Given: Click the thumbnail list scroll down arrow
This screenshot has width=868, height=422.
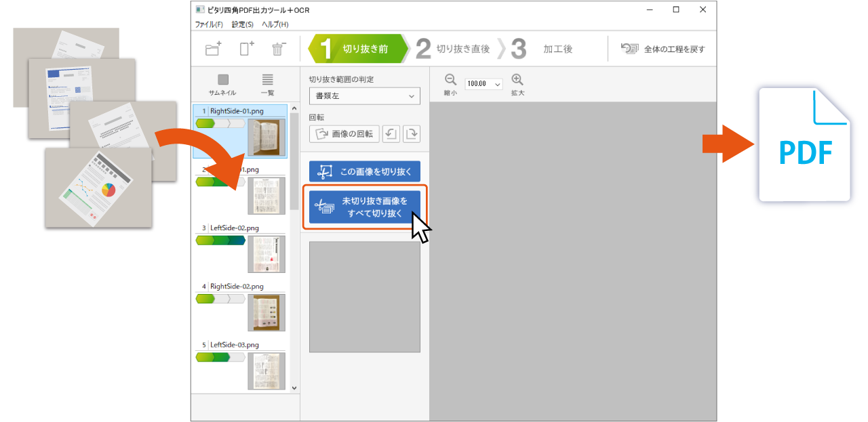Looking at the screenshot, I should [x=294, y=387].
